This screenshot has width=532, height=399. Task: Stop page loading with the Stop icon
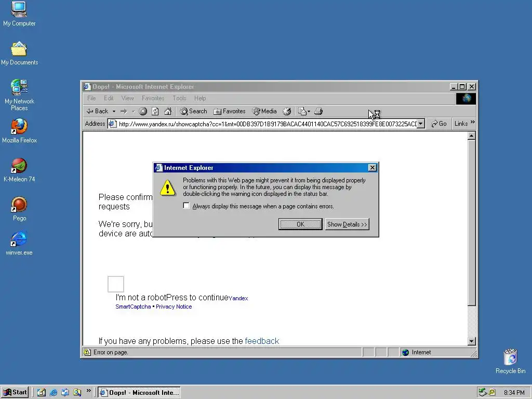click(x=143, y=111)
